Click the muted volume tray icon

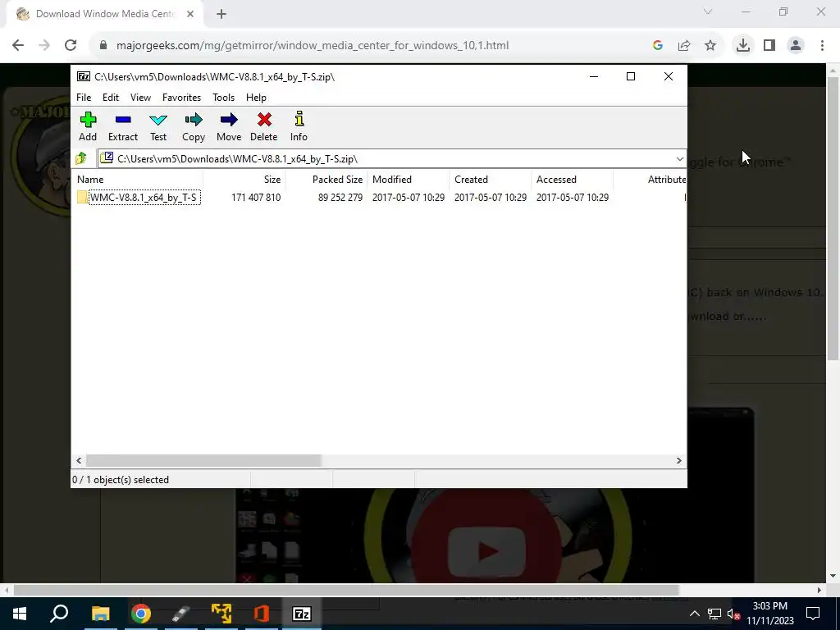(733, 614)
